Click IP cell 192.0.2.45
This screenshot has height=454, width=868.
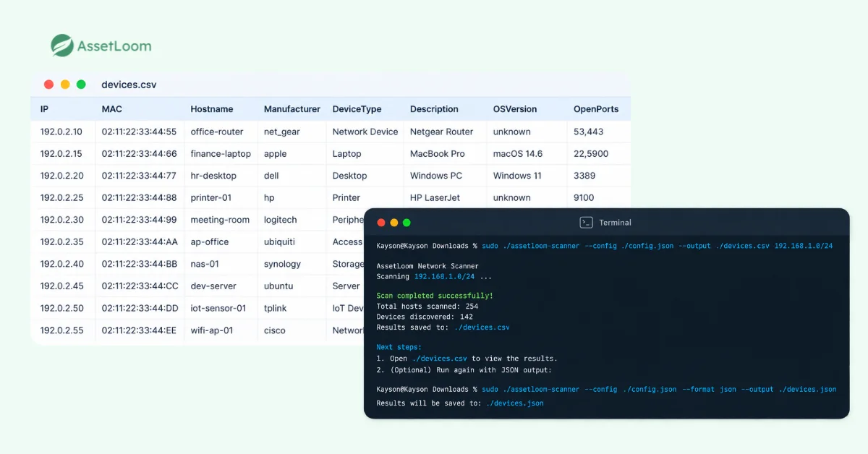pyautogui.click(x=61, y=286)
